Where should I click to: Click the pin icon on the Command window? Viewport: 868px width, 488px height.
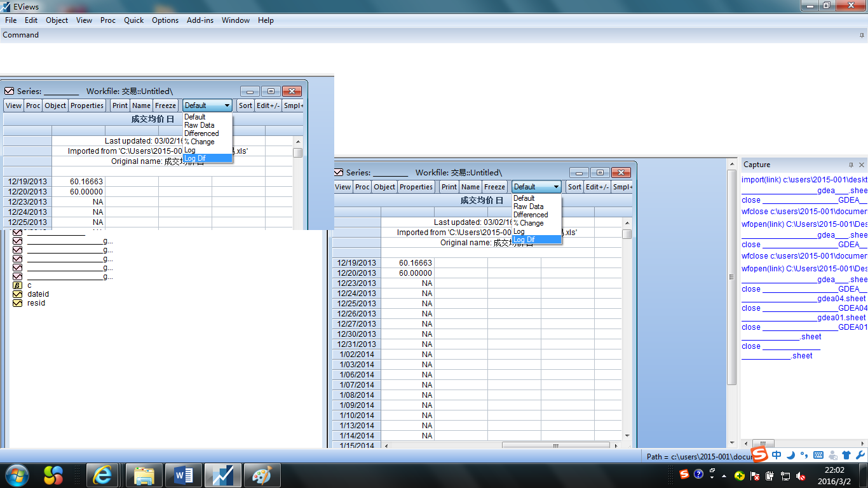(x=861, y=36)
